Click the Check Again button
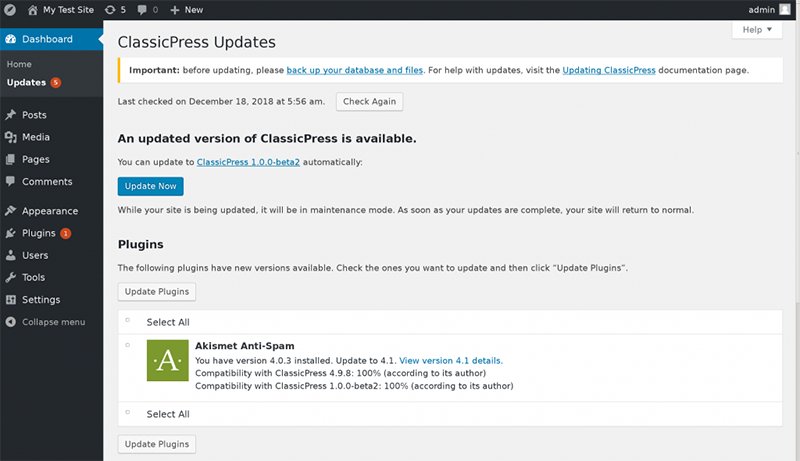The image size is (800, 461). point(369,101)
